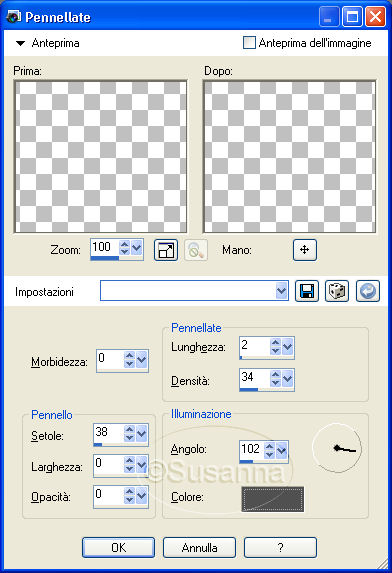Image resolution: width=392 pixels, height=573 pixels.
Task: Click the Mano pan navigation icon
Action: tap(305, 250)
